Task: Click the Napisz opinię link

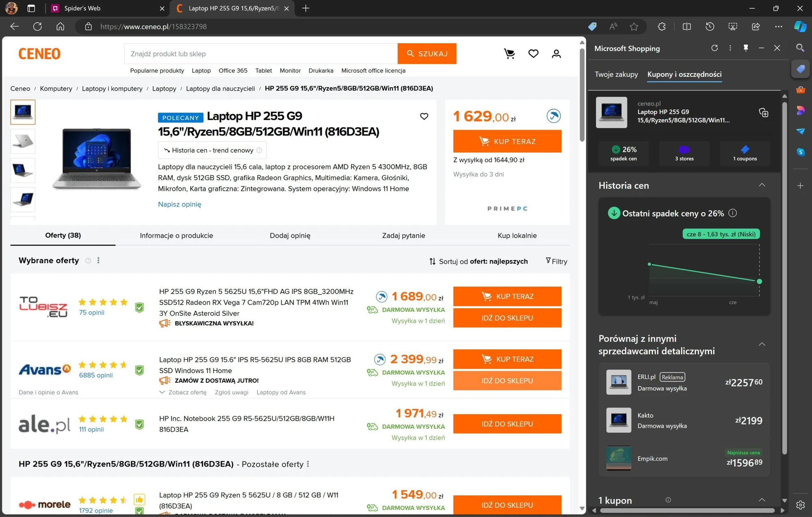Action: click(179, 204)
